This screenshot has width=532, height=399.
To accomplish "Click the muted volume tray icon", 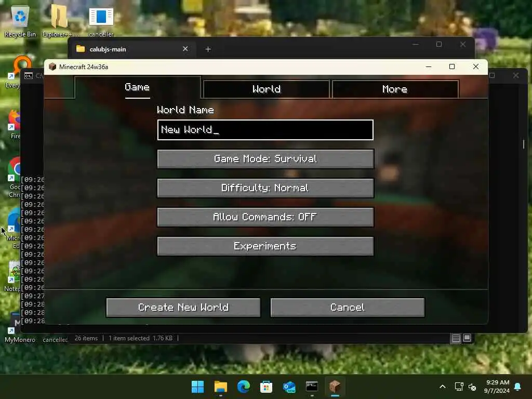I will [472, 387].
